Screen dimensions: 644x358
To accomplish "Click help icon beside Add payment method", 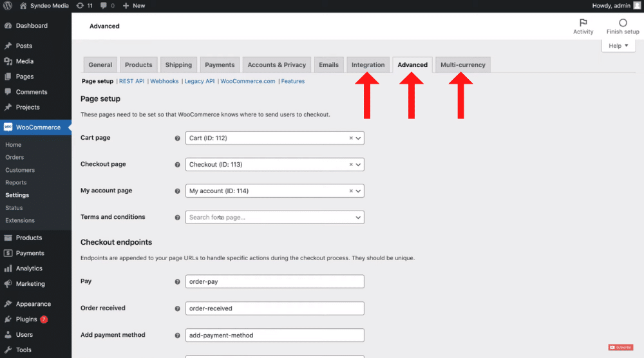I will click(x=178, y=335).
